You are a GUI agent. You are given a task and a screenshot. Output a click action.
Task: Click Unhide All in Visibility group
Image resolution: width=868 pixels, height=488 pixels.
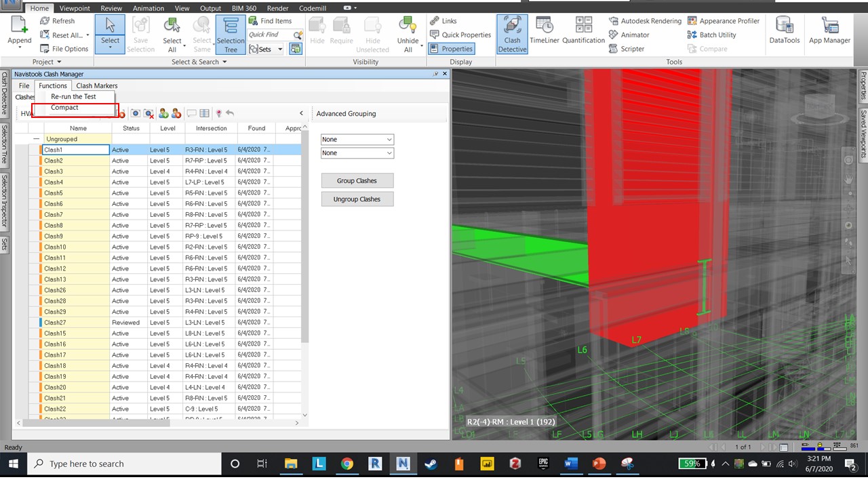(x=408, y=34)
